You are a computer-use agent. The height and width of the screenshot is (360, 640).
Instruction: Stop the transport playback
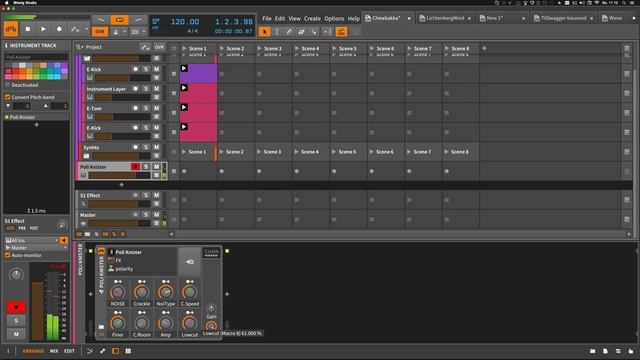27,29
